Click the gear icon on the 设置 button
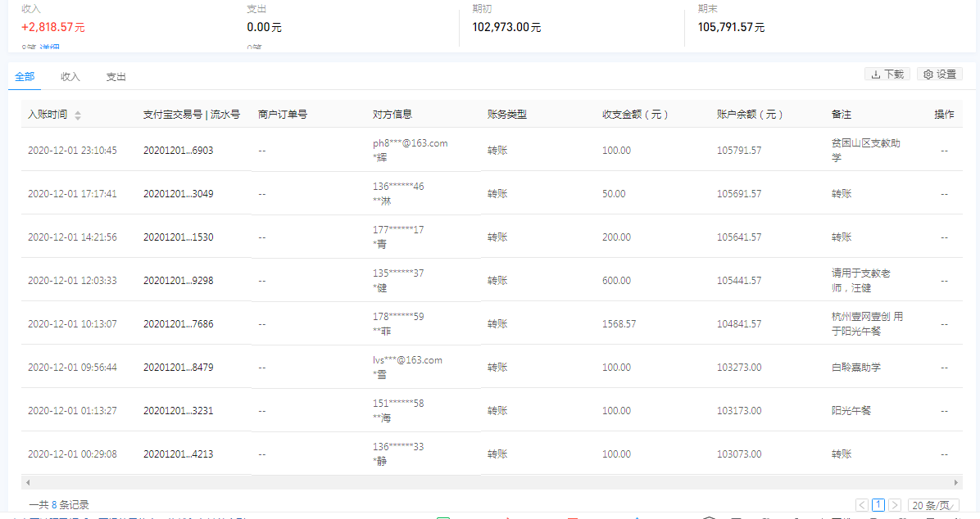980x519 pixels. (927, 73)
